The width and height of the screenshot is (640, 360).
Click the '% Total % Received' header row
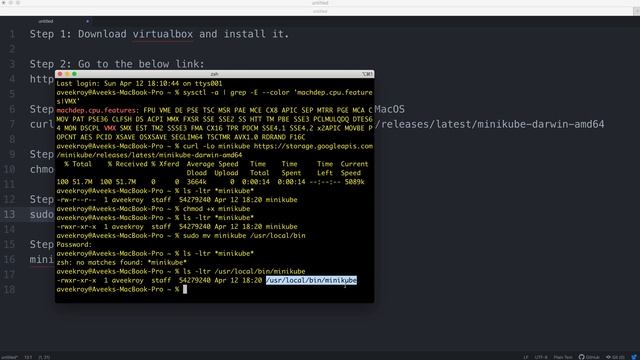(216, 164)
